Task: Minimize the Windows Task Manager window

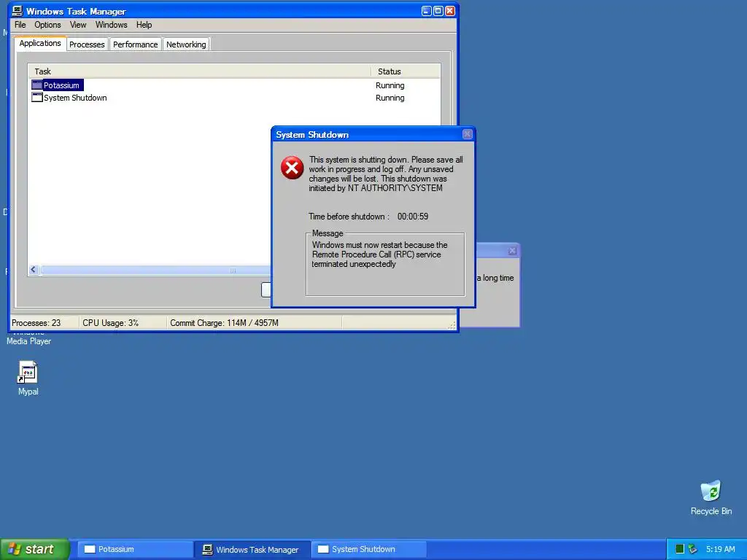Action: coord(426,11)
